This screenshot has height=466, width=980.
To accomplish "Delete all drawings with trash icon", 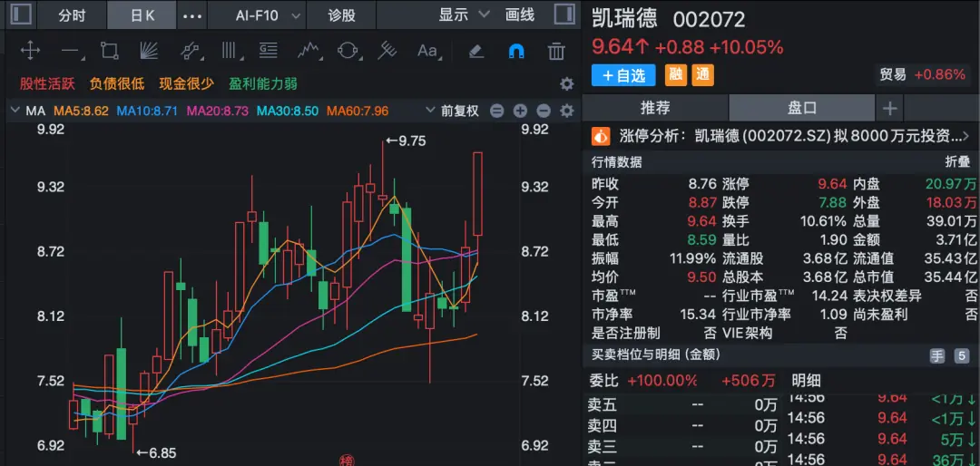I will 556,51.
